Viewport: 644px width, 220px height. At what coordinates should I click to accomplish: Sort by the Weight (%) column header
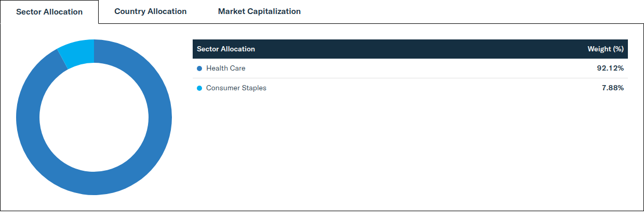605,49
